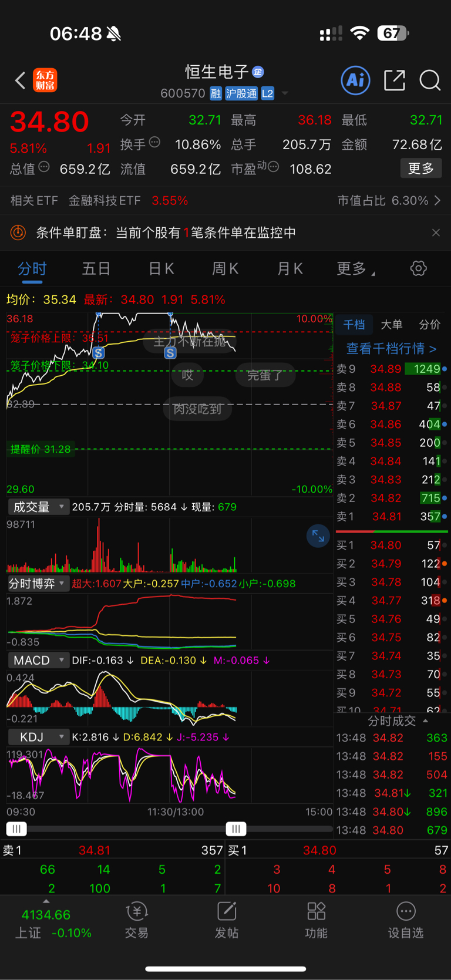Grab the right timeline slider handle
Image resolution: width=451 pixels, height=980 pixels.
tap(236, 829)
